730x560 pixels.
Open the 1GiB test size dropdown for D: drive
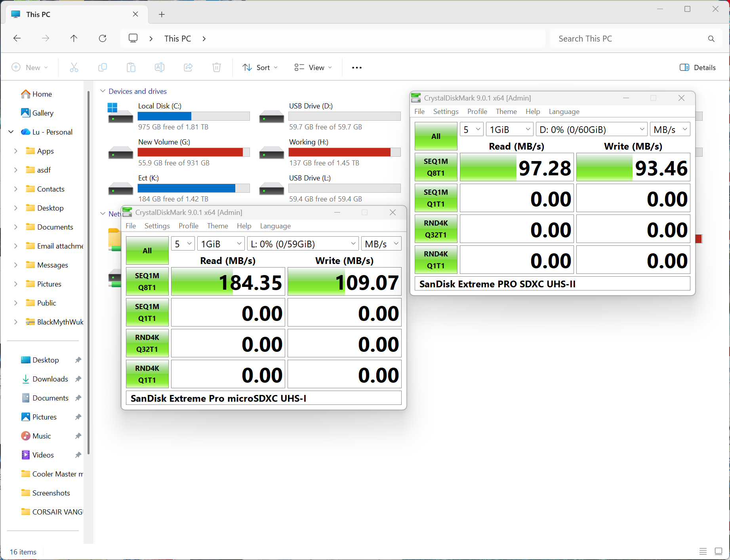point(509,129)
